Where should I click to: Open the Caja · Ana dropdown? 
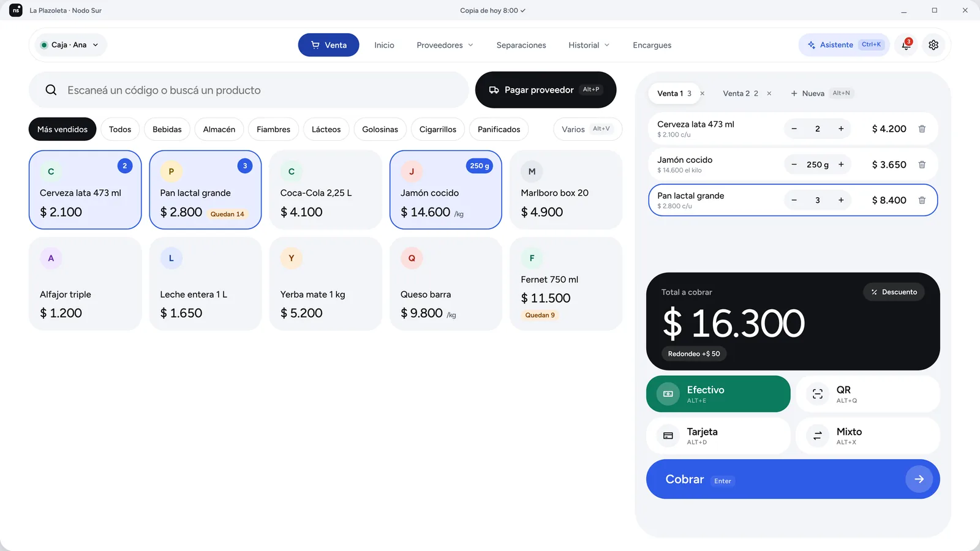click(x=70, y=45)
